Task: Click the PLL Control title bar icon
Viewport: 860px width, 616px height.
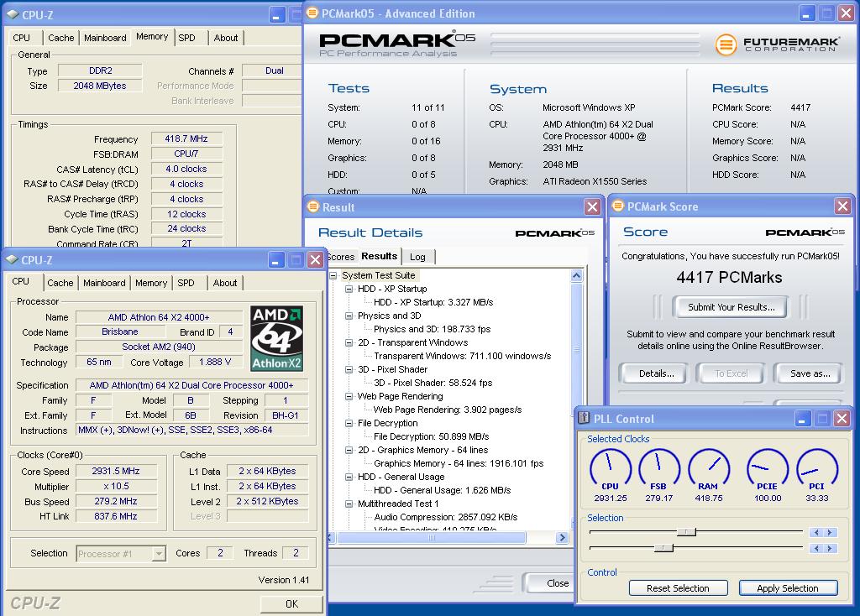Action: click(x=584, y=418)
